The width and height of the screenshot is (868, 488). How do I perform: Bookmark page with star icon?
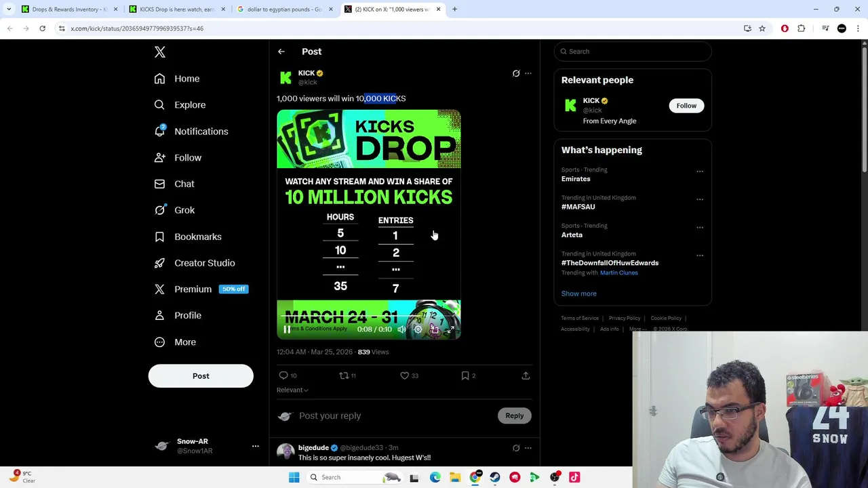point(762,28)
